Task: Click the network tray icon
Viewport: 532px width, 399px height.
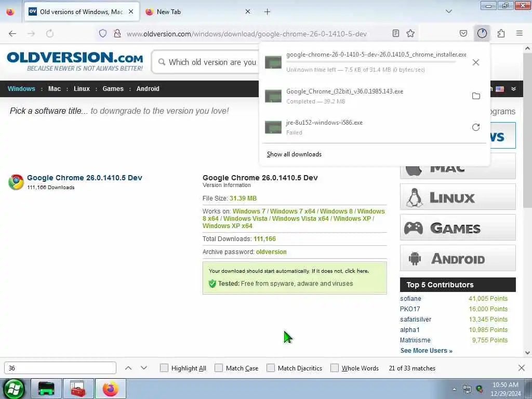Action: 467,389
